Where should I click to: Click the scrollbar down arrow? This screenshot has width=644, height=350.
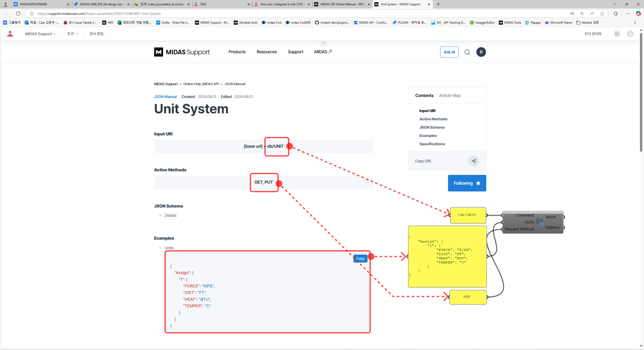tap(641, 346)
